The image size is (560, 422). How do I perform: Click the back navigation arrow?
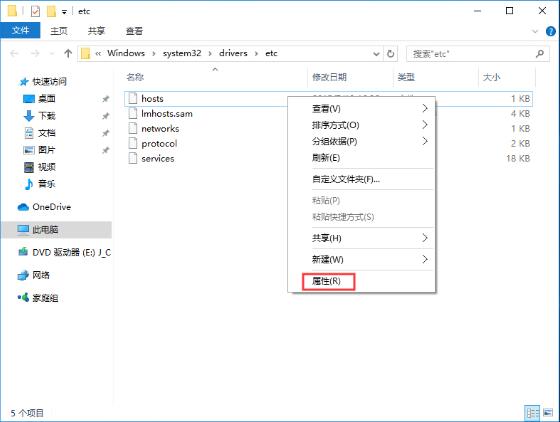coord(14,54)
